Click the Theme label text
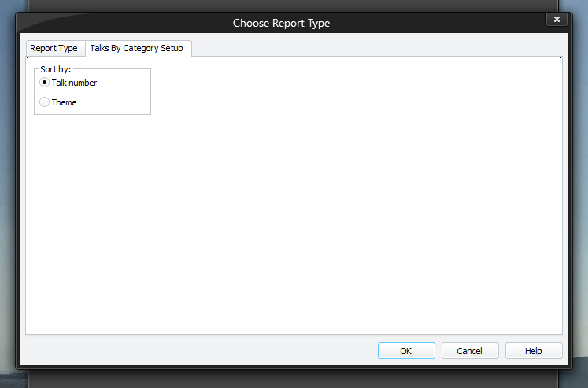Image resolution: width=588 pixels, height=388 pixels. click(64, 102)
